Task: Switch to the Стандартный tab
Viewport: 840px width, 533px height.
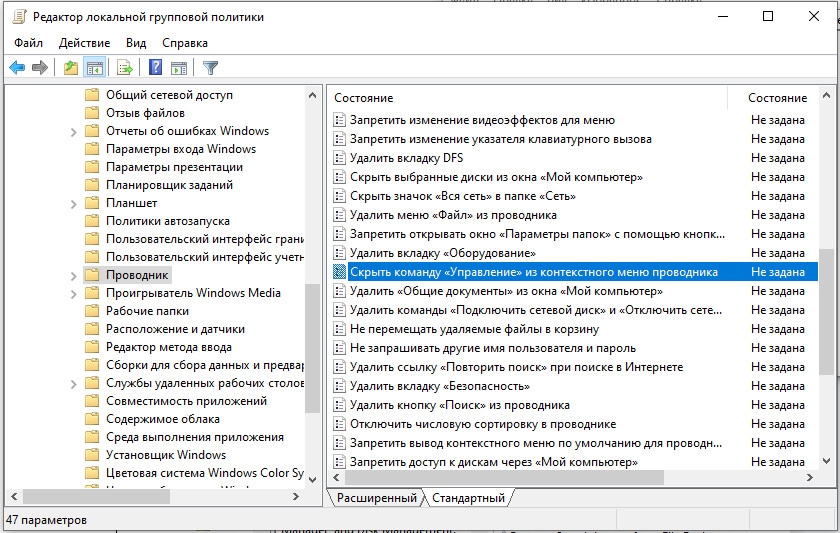Action: pos(468,497)
